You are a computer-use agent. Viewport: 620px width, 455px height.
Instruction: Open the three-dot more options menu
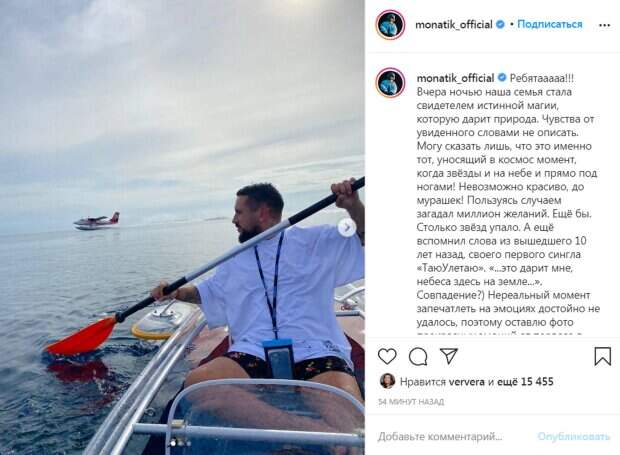point(604,25)
